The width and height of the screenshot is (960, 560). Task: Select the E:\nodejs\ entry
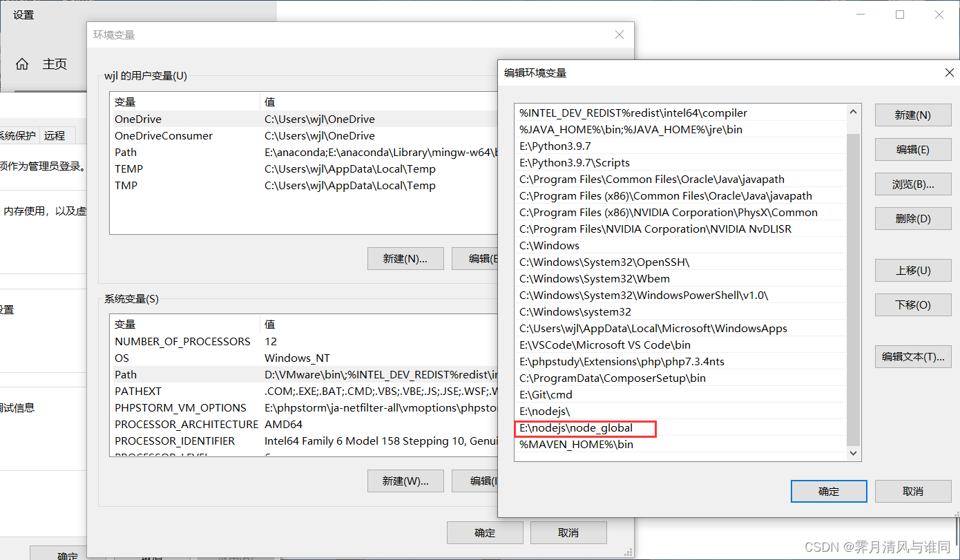(681, 412)
